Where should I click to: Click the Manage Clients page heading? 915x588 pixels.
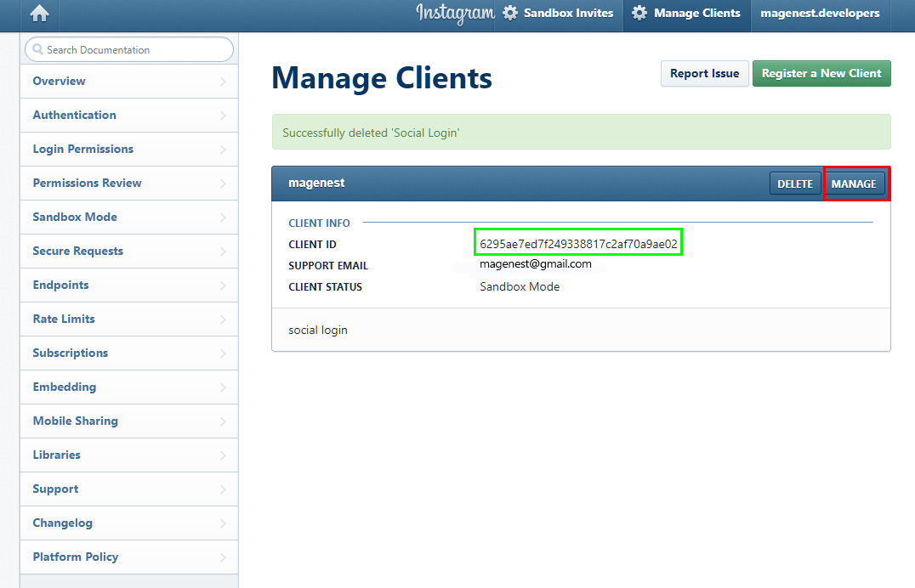pyautogui.click(x=382, y=77)
